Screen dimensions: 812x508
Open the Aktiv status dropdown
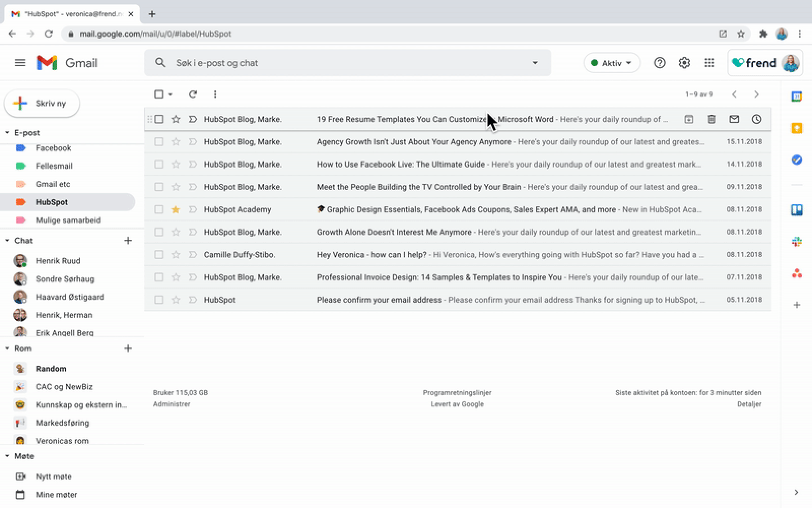pyautogui.click(x=612, y=63)
